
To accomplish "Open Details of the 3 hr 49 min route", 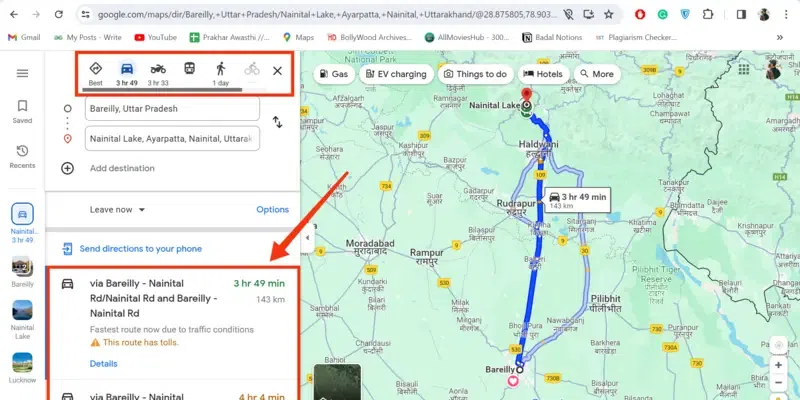I will point(104,364).
